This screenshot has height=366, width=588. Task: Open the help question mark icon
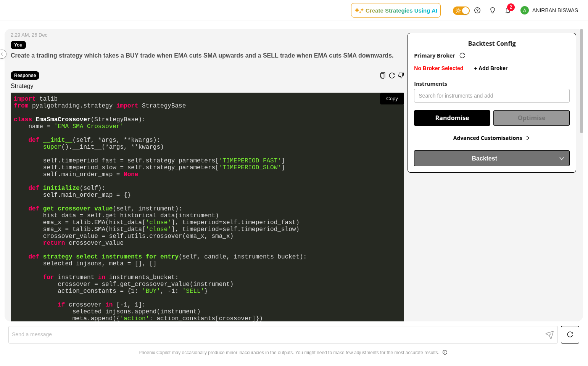(x=477, y=10)
